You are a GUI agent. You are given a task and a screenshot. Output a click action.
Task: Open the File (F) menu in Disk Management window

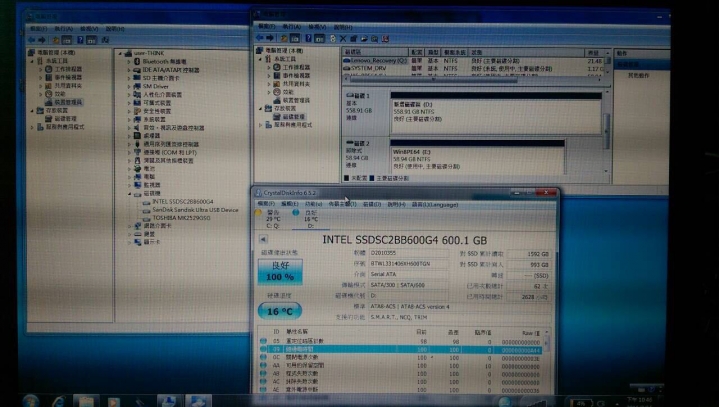pyautogui.click(x=267, y=27)
